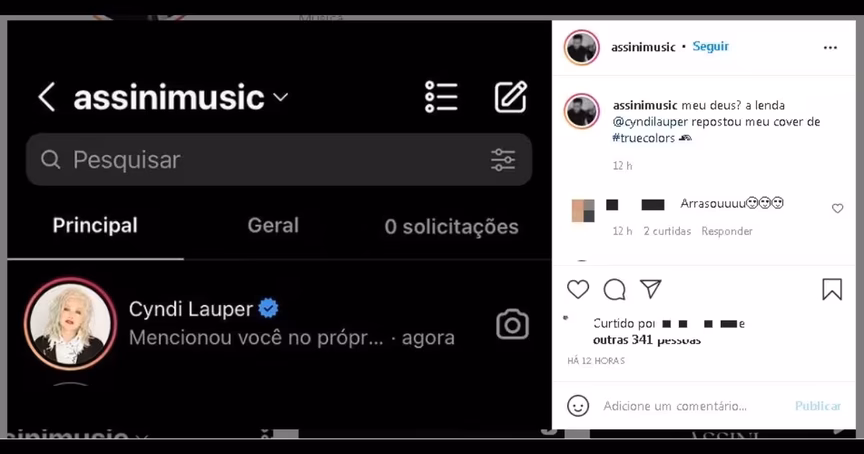The height and width of the screenshot is (454, 864).
Task: Open emoji picker in comment box
Action: (x=578, y=406)
